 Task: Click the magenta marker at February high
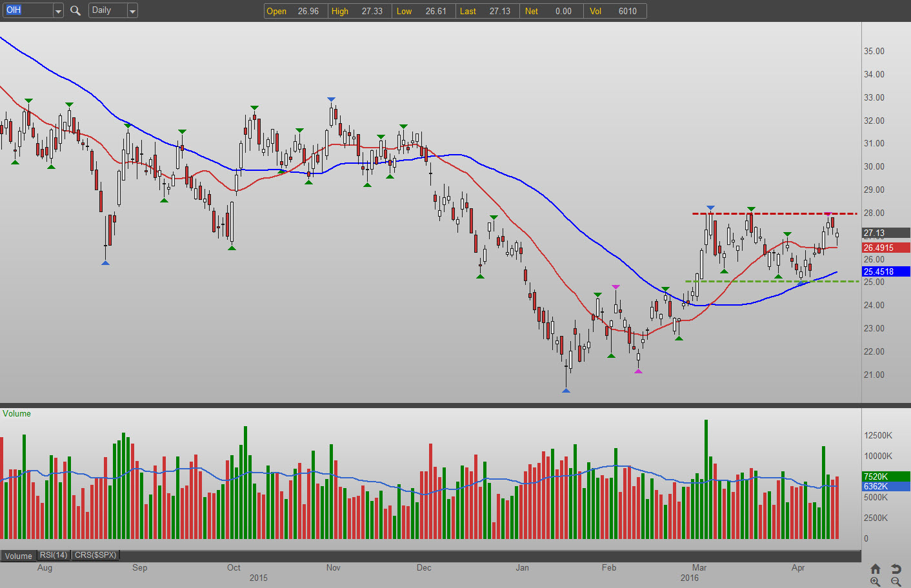[616, 287]
